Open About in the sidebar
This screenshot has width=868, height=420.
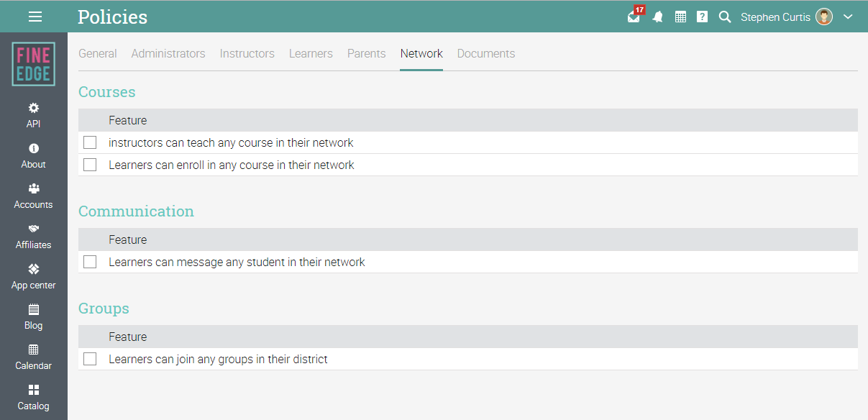click(34, 155)
